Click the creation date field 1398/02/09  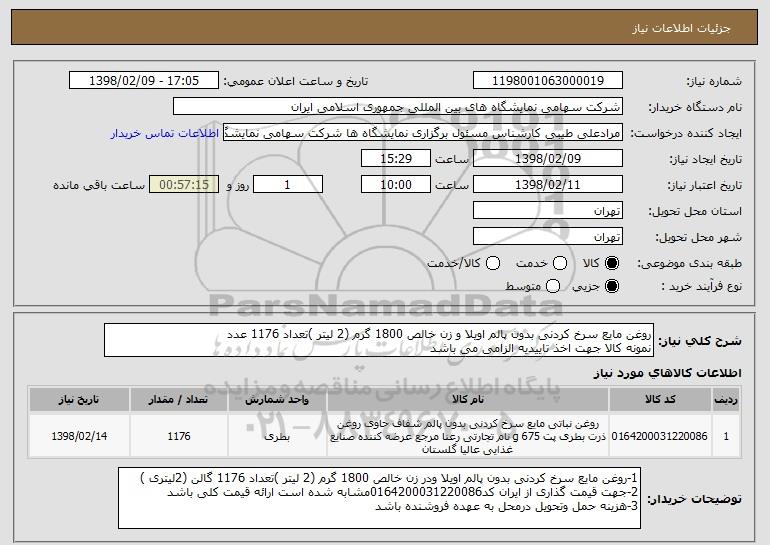point(548,159)
